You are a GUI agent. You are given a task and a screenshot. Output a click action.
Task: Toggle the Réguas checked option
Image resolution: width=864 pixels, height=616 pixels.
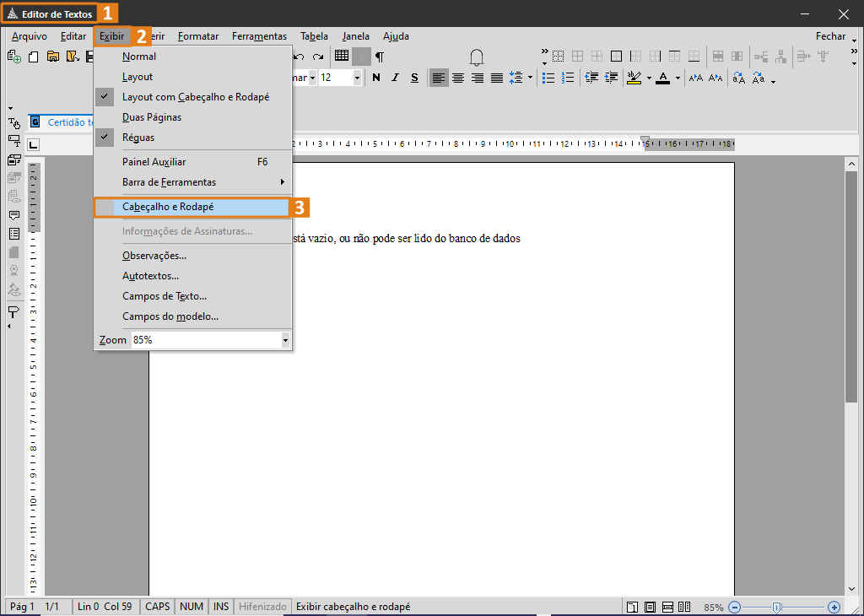(x=193, y=138)
